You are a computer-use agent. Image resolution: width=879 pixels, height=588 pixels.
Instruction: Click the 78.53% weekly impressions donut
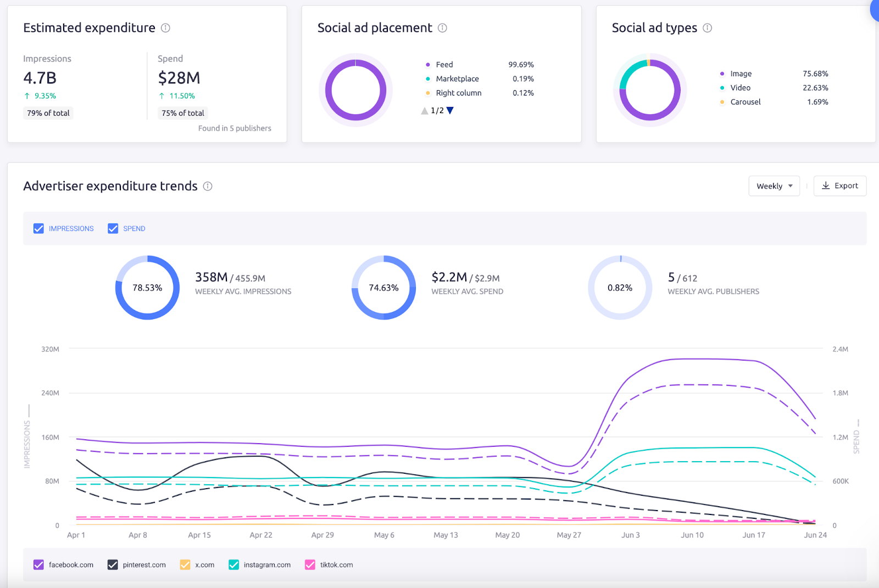click(147, 288)
